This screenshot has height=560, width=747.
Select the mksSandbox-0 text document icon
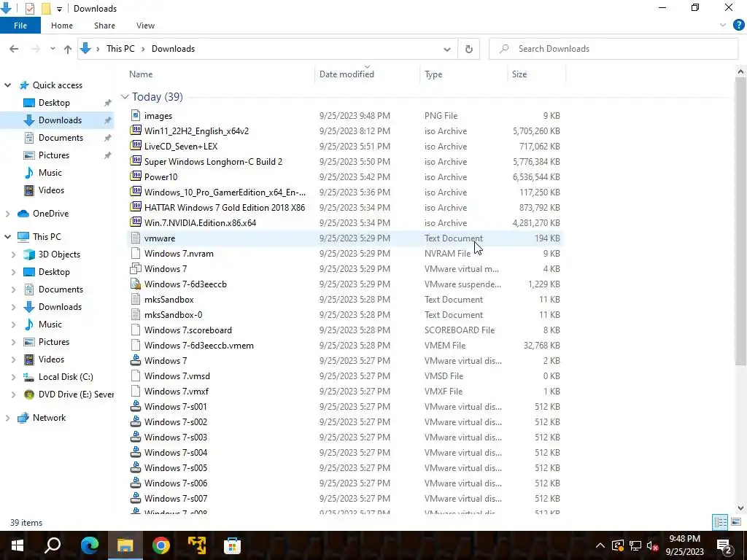(x=136, y=314)
